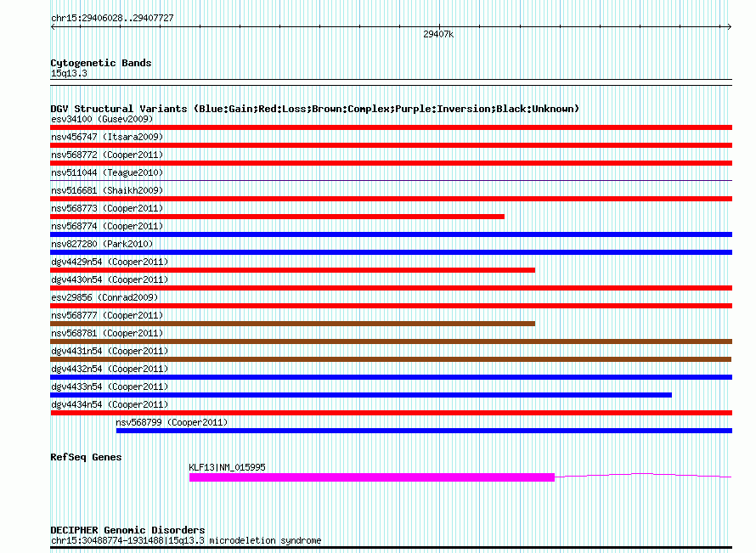Click the nsv568799 (Cooper2011) label
The width and height of the screenshot is (756, 553).
point(172,422)
